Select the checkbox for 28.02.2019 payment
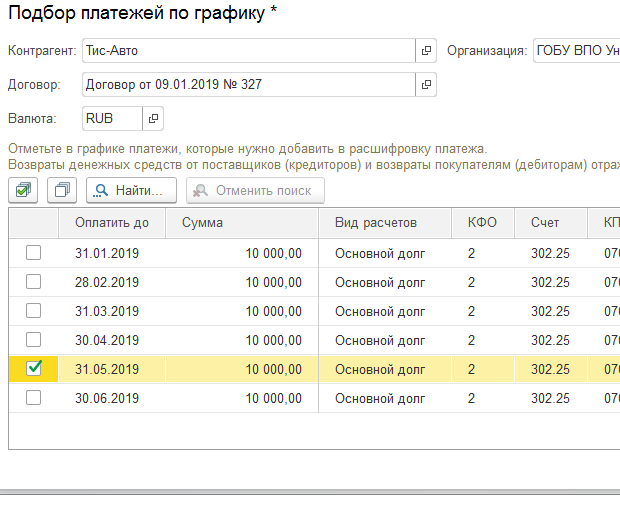The height and width of the screenshot is (532, 620). pos(33,282)
